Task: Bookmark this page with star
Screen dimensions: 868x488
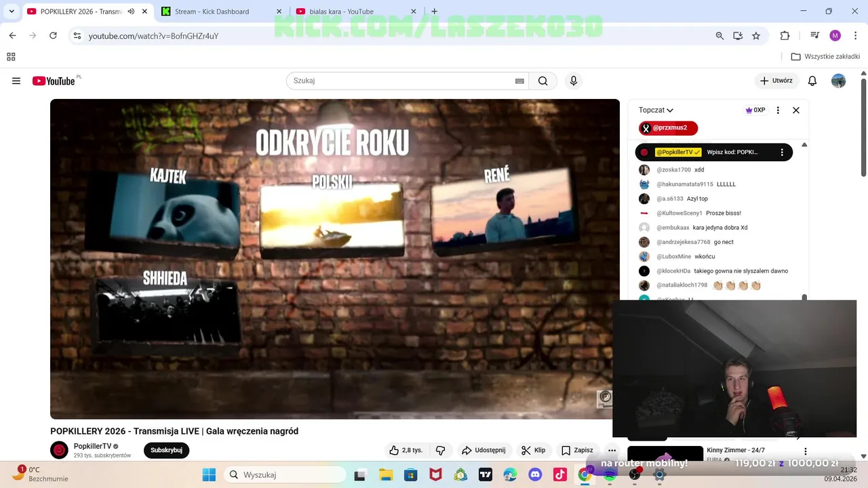Action: click(x=756, y=35)
